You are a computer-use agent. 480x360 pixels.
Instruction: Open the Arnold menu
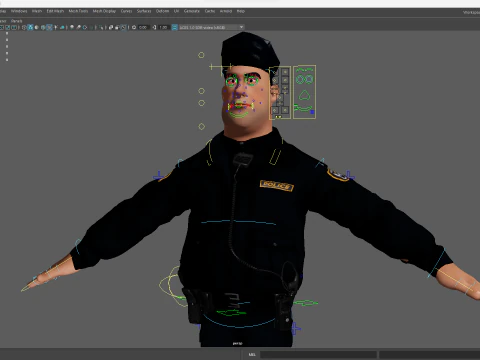click(x=226, y=11)
